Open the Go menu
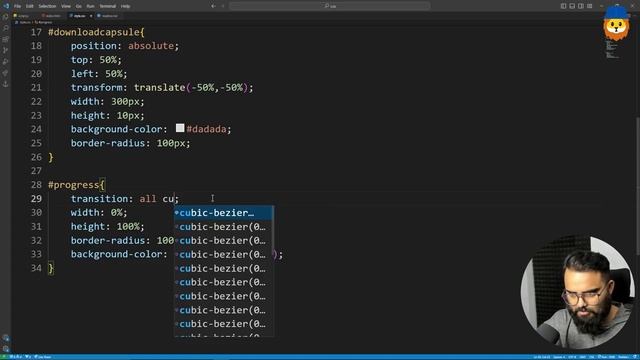Image resolution: width=640 pixels, height=360 pixels. 78,6
